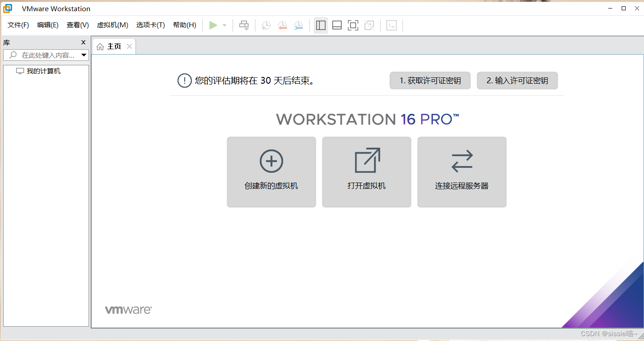Click 2. 输入许可证密钥 button
This screenshot has height=341, width=644.
(x=517, y=81)
